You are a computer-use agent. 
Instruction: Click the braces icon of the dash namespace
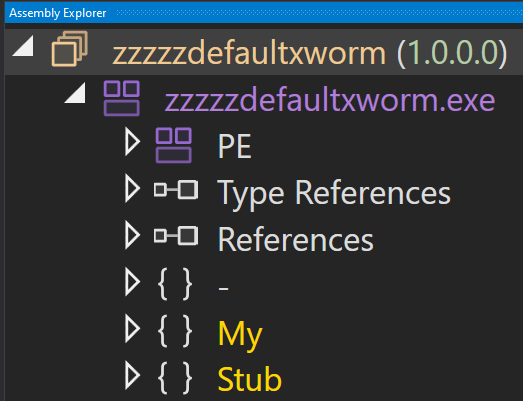(175, 284)
